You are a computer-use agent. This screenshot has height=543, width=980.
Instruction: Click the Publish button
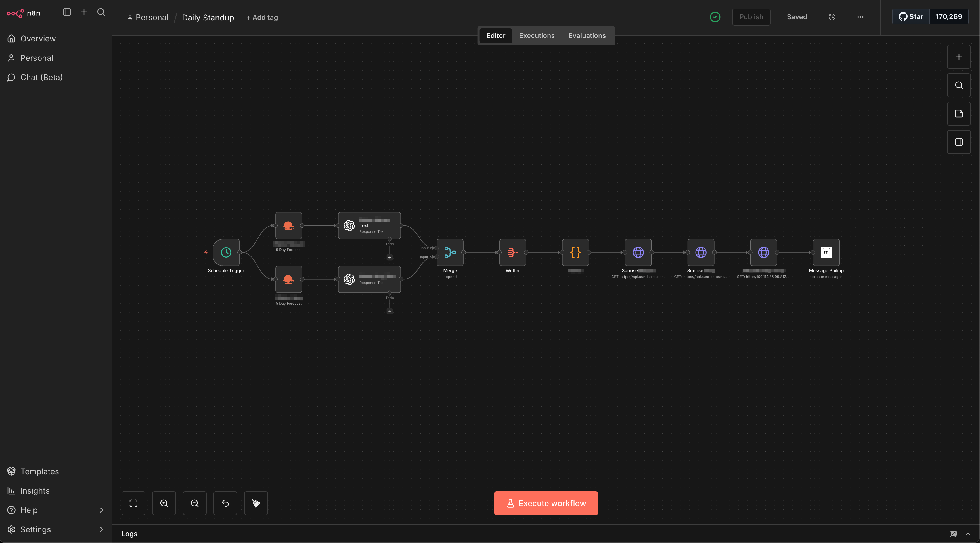[x=751, y=17]
